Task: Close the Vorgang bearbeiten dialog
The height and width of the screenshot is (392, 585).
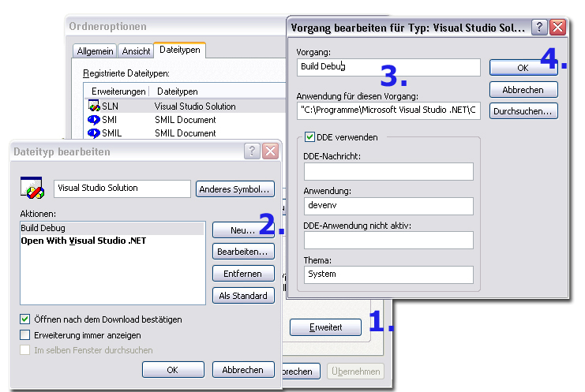Action: point(558,28)
